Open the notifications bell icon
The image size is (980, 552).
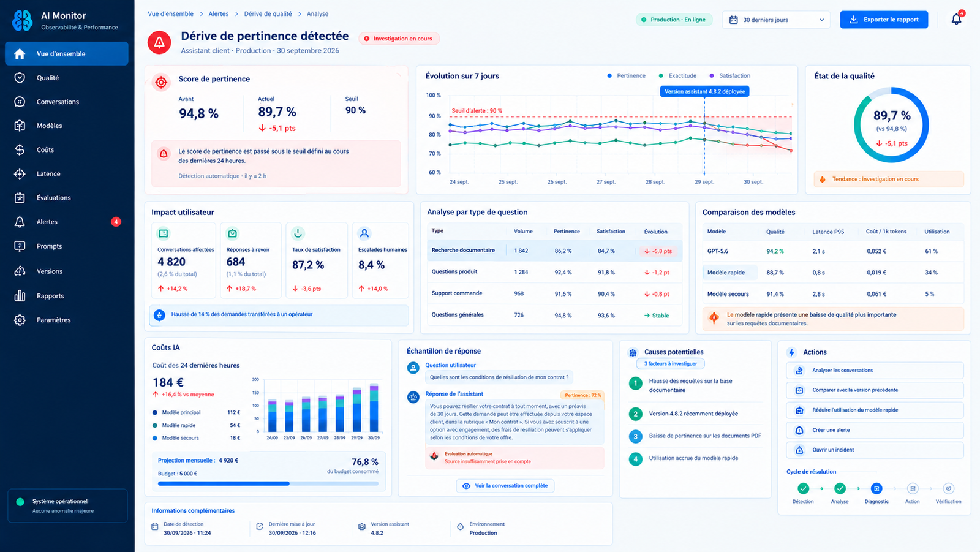[x=956, y=20]
